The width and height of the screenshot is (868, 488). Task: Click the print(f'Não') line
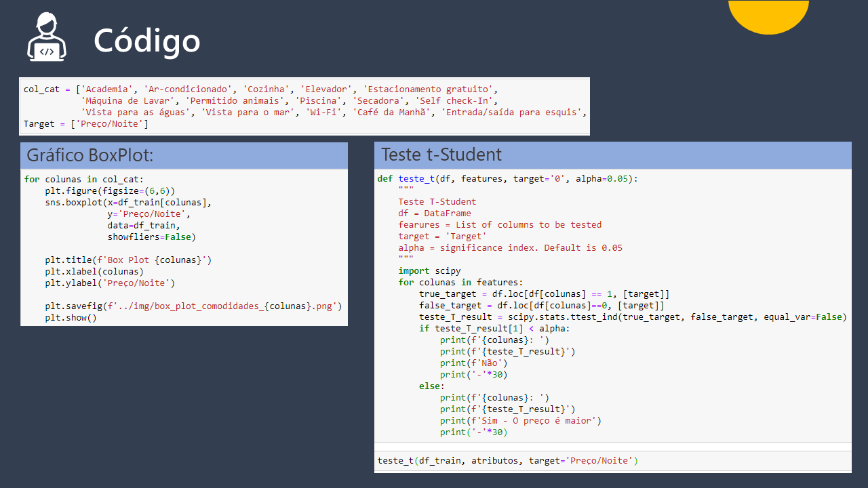(473, 363)
